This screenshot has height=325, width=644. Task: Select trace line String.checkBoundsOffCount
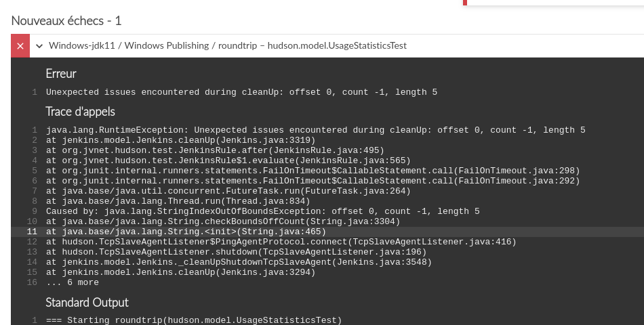click(223, 221)
